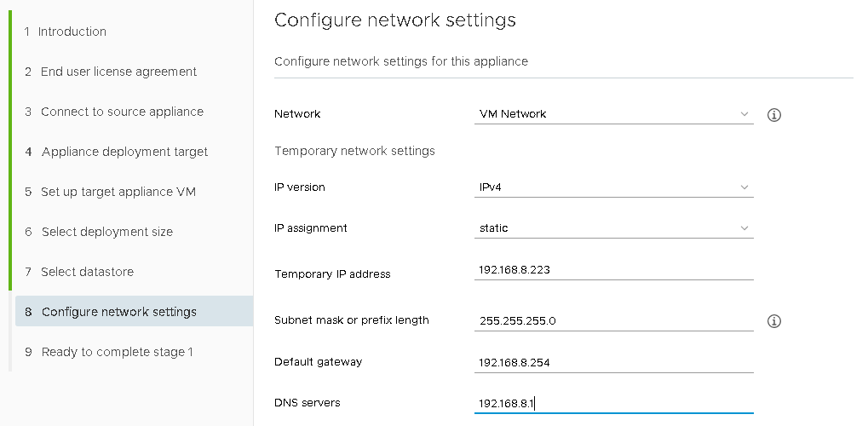Go to step 1 Introduction
The height and width of the screenshot is (426, 868).
tap(72, 32)
